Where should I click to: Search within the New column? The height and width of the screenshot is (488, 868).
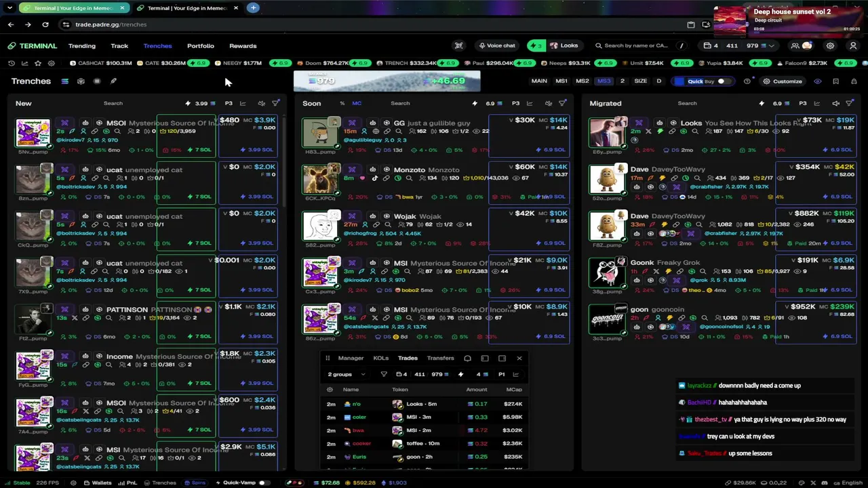[x=113, y=104]
